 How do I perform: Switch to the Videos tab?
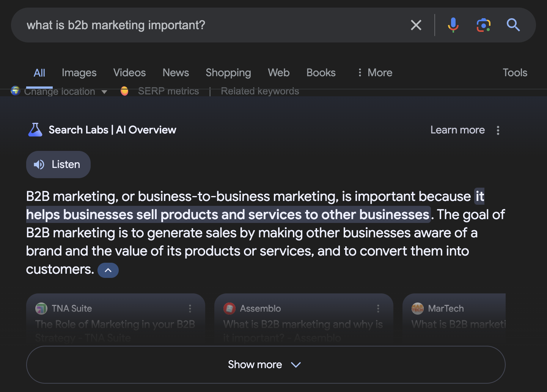click(x=129, y=73)
